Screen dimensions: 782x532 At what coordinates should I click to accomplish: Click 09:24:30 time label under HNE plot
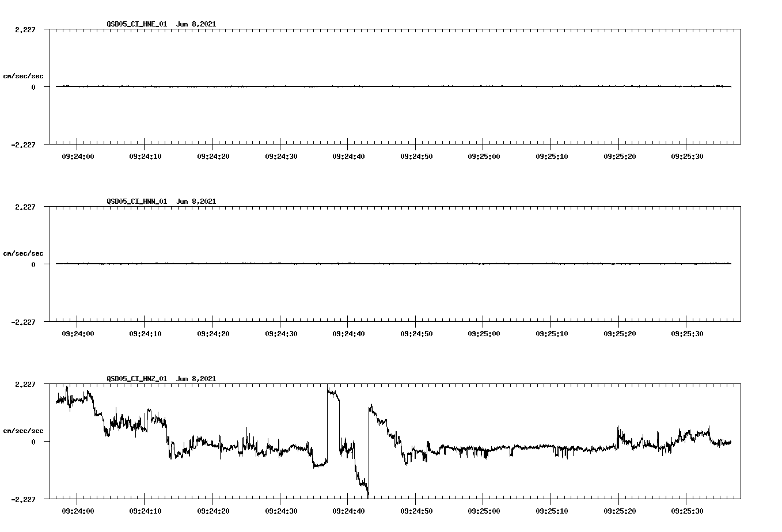(x=281, y=156)
